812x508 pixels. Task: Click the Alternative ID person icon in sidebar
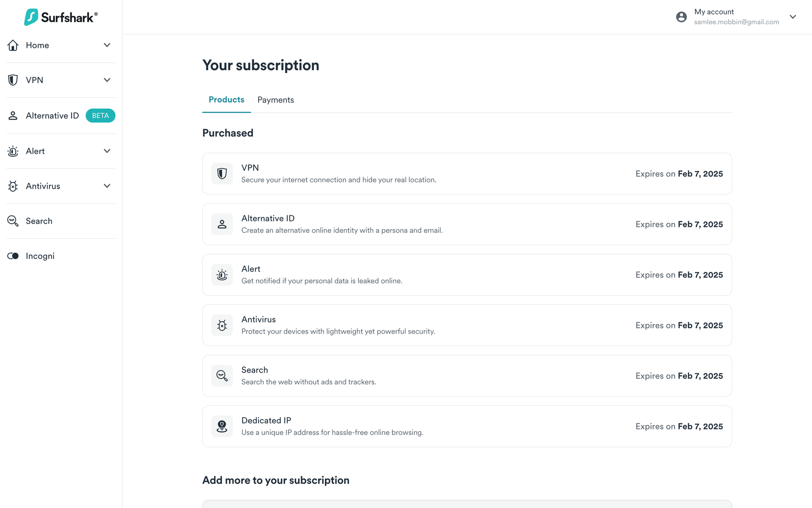coord(13,116)
